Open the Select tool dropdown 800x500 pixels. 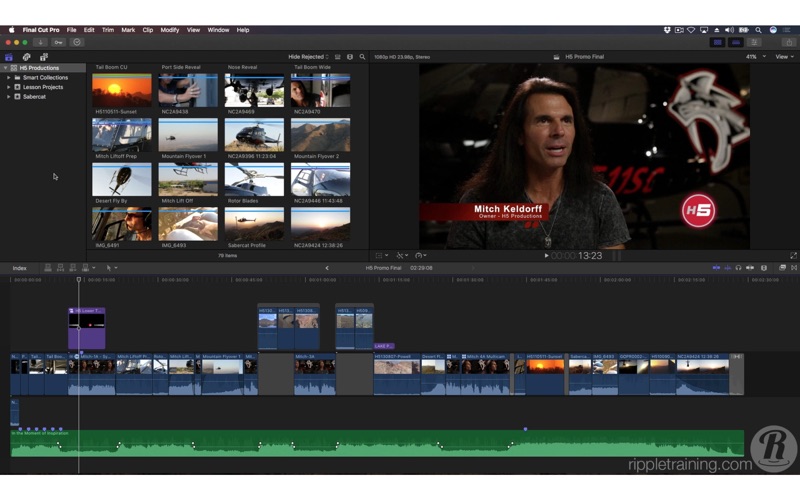111,268
